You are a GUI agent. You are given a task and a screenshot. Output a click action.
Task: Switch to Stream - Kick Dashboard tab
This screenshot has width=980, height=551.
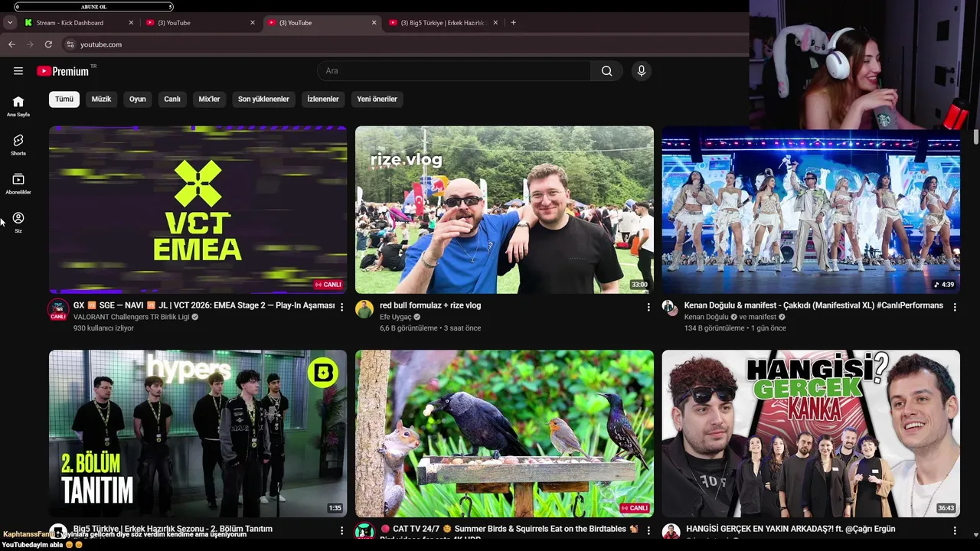[79, 23]
